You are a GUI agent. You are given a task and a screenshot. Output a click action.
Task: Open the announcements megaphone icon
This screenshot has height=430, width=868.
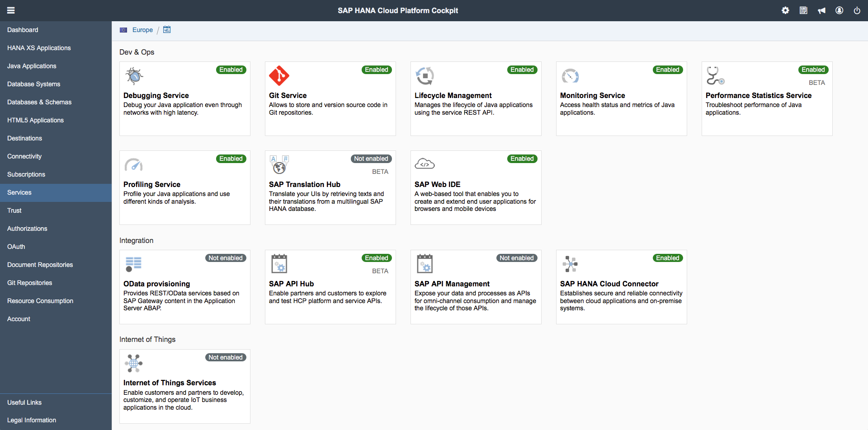pos(821,10)
